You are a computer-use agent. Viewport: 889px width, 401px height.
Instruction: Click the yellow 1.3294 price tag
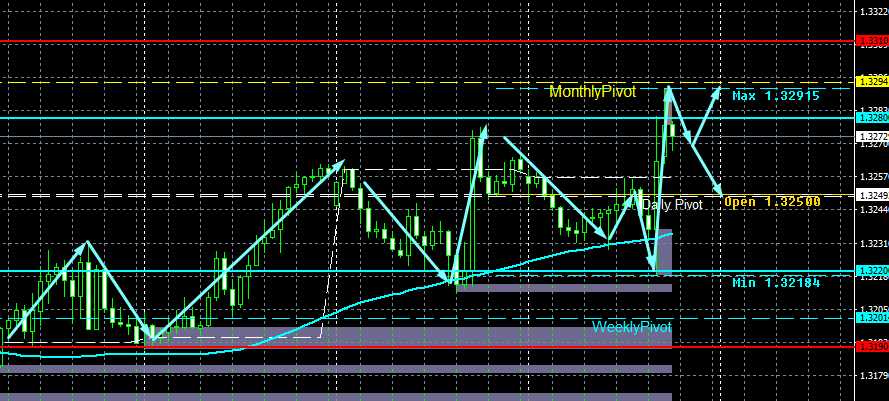coord(872,82)
